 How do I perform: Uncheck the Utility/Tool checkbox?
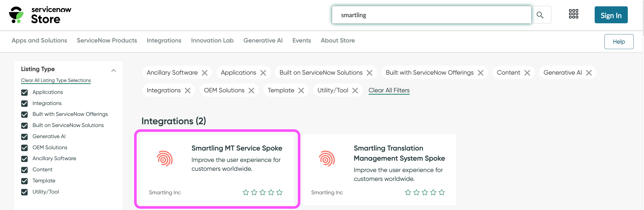point(25,192)
